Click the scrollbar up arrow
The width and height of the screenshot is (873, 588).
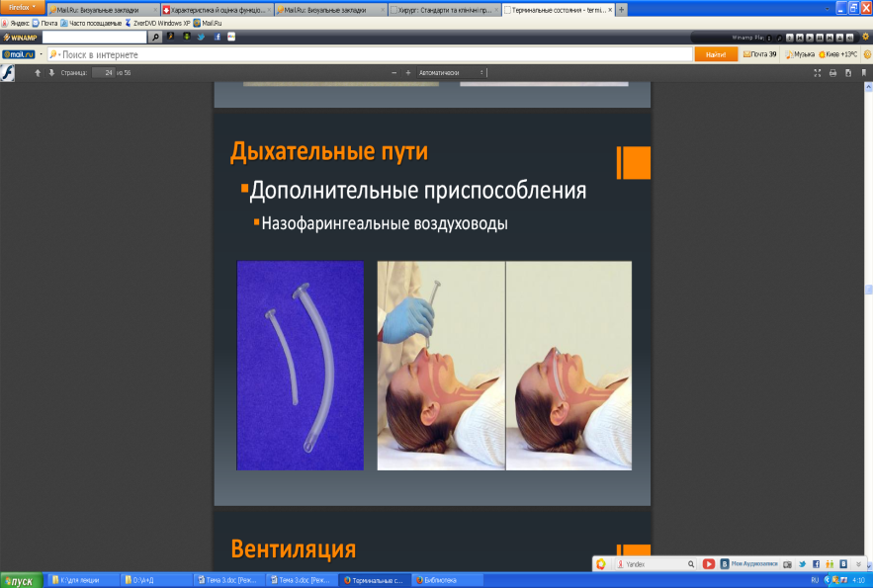coord(868,87)
